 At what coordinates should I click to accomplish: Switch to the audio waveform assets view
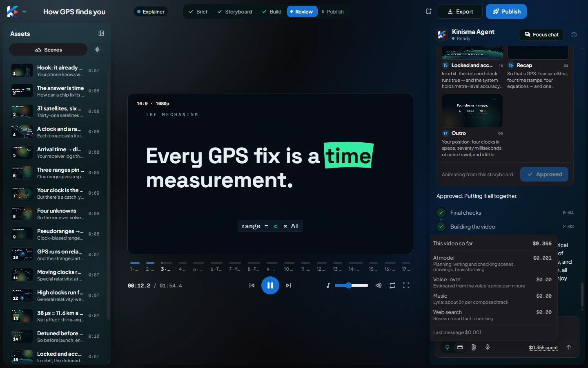98,49
